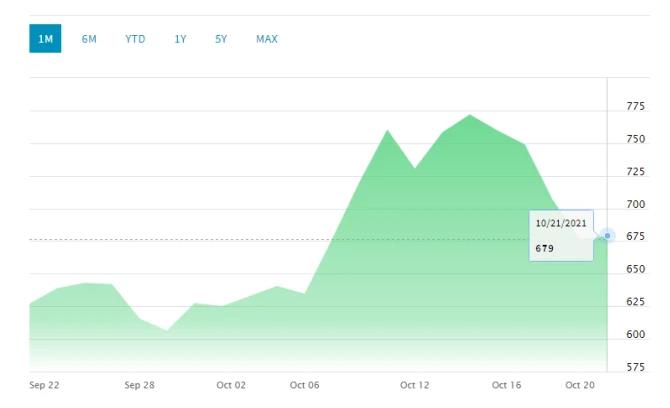Click the 625 y-axis value label
Screen dimensions: 670x408
pyautogui.click(x=635, y=302)
